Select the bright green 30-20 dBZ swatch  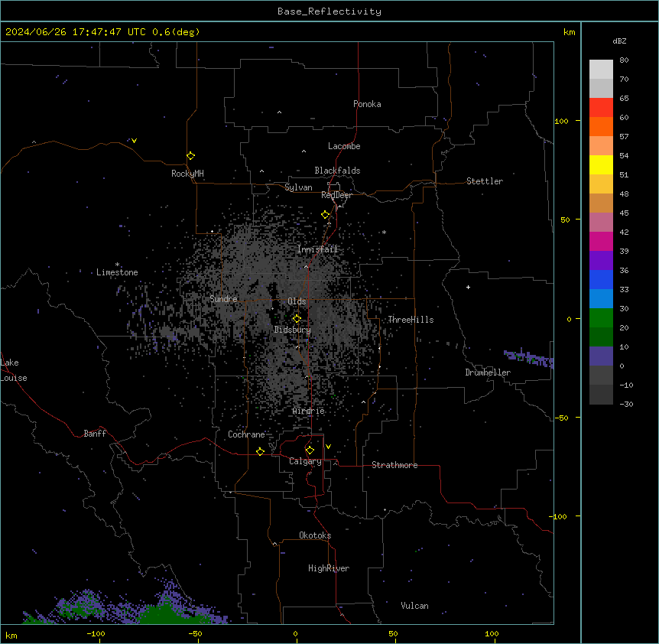(601, 318)
